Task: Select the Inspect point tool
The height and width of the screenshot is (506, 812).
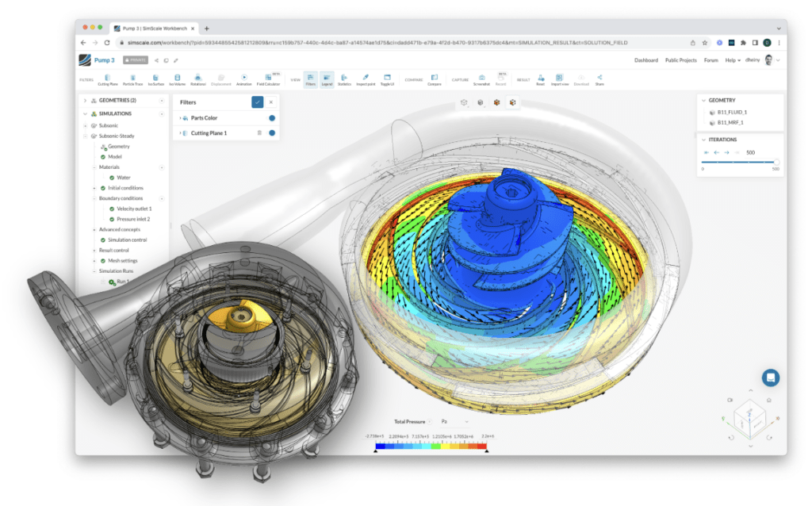Action: pyautogui.click(x=367, y=79)
